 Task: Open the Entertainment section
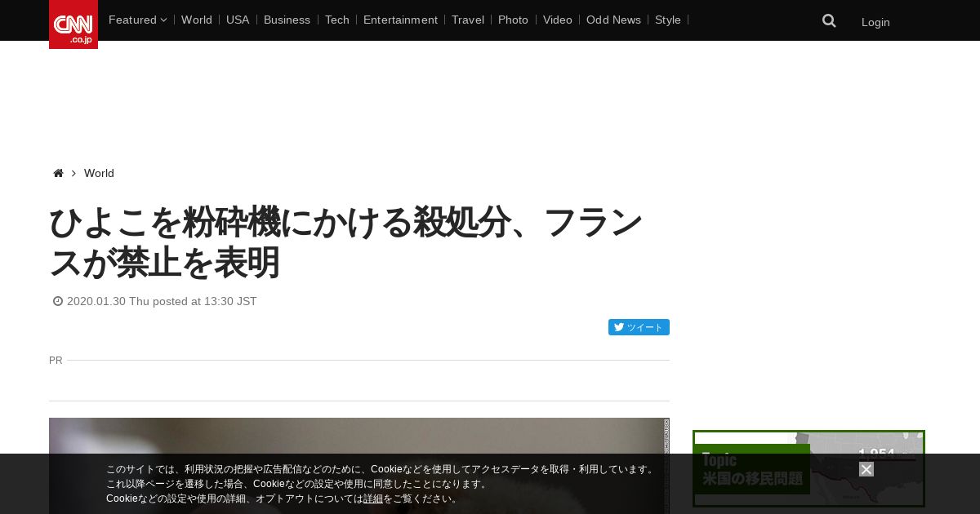pos(400,20)
